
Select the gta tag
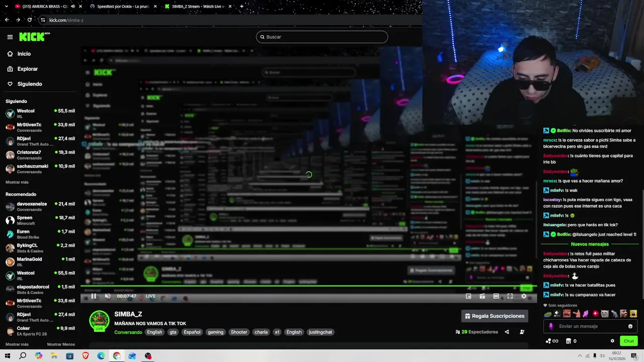(x=173, y=332)
